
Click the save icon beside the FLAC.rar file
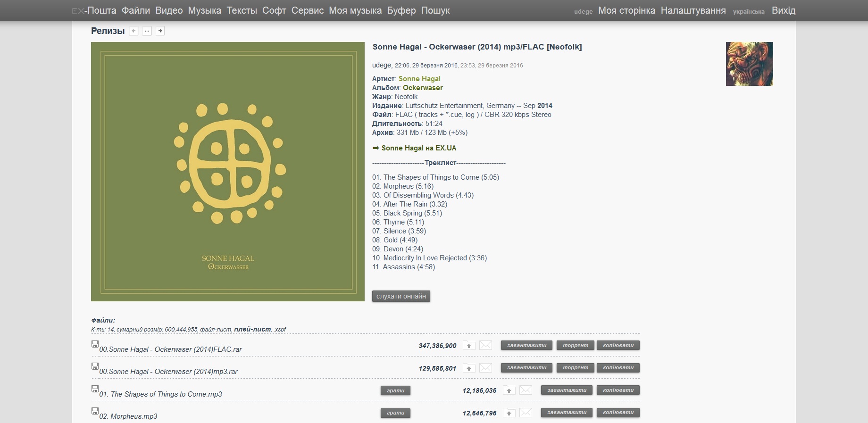click(x=95, y=344)
